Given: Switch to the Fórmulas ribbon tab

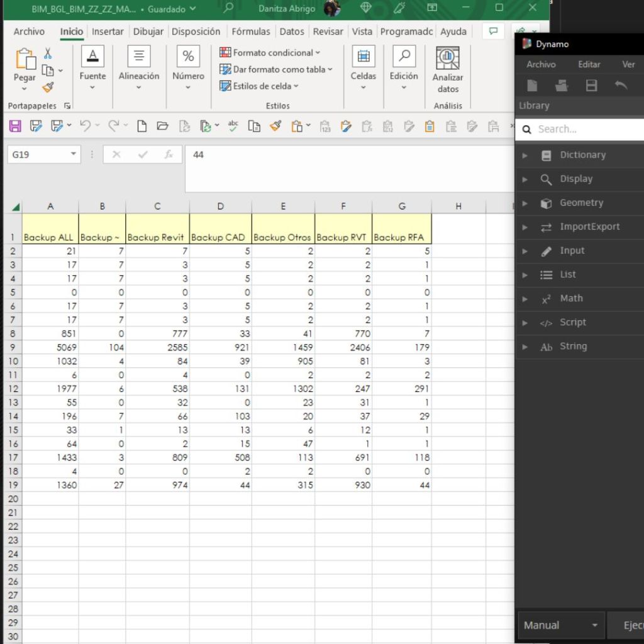Looking at the screenshot, I should tap(250, 31).
